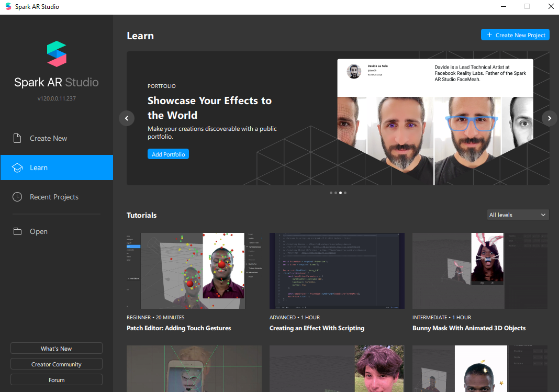Screen dimensions: 559x392
Task: Open Creating an Effect With Scripting thumbnail
Action: point(337,271)
